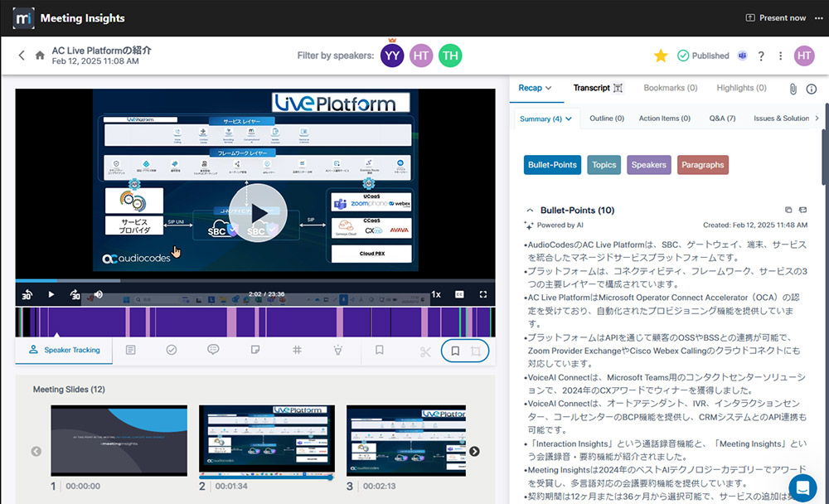This screenshot has width=829, height=504.
Task: Select the purple Speakers button
Action: pos(648,165)
